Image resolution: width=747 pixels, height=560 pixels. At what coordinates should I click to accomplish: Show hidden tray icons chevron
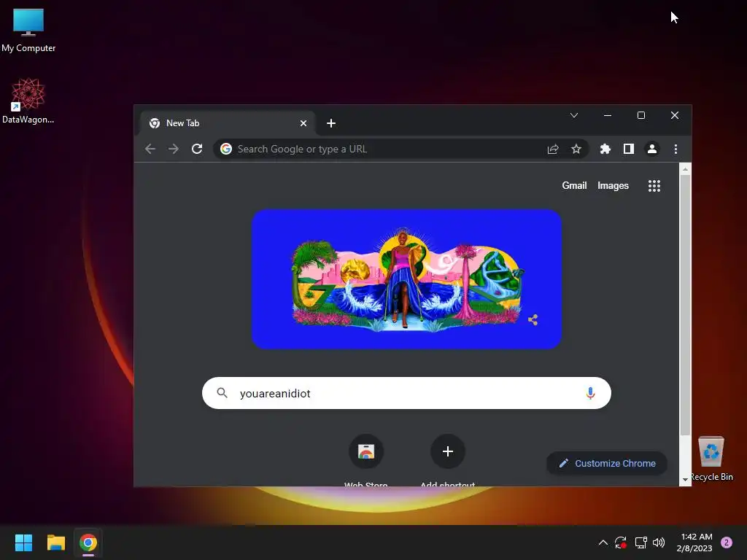click(x=603, y=542)
